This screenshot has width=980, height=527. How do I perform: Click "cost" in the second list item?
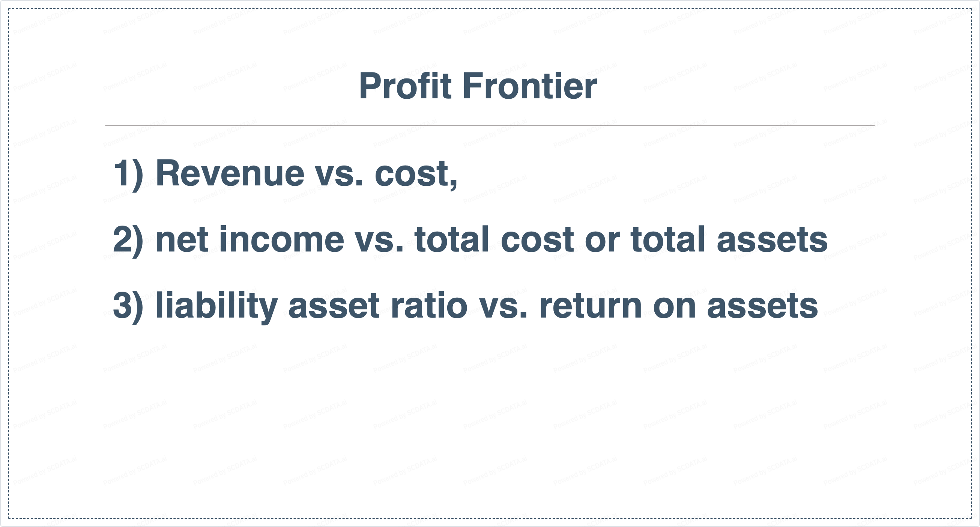(x=537, y=240)
